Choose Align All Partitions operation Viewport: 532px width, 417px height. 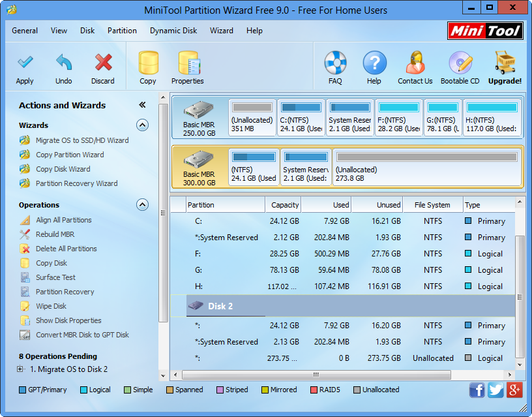[64, 220]
